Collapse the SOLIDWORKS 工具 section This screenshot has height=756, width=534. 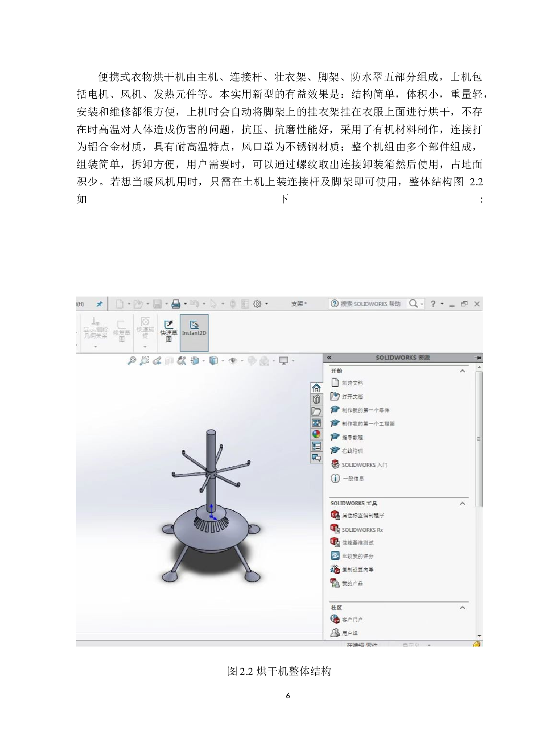463,503
